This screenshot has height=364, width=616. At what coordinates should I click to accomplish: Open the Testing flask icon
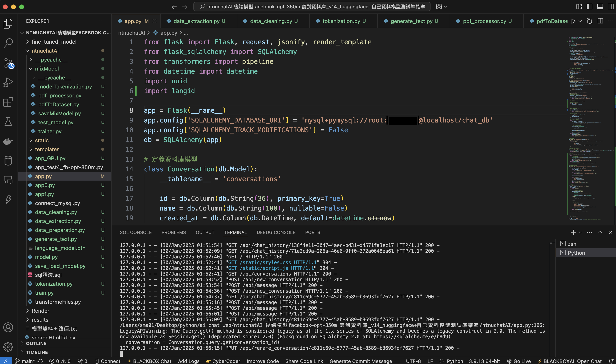coord(8,121)
